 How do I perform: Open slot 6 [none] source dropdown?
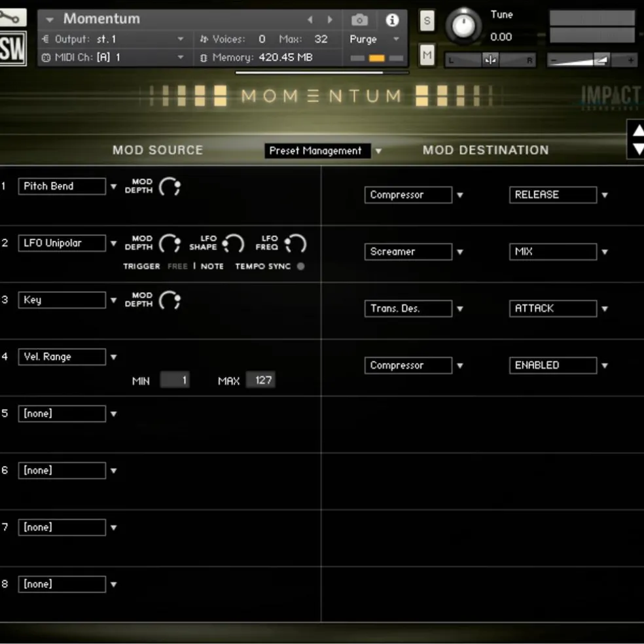click(113, 471)
